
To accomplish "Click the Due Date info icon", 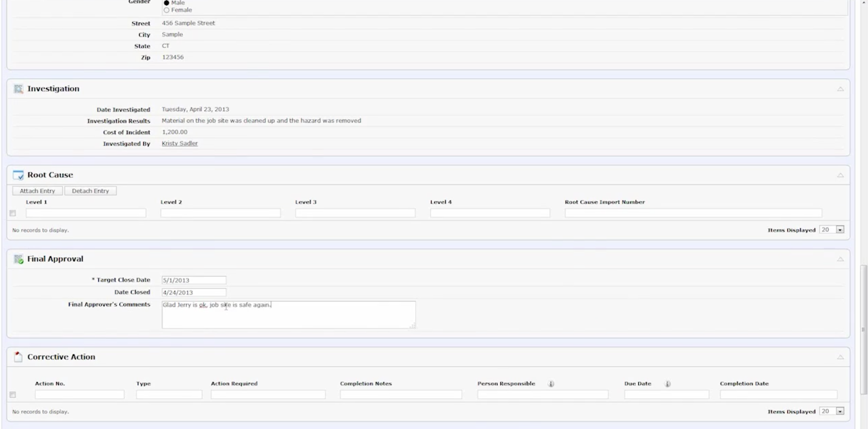I will pos(667,384).
